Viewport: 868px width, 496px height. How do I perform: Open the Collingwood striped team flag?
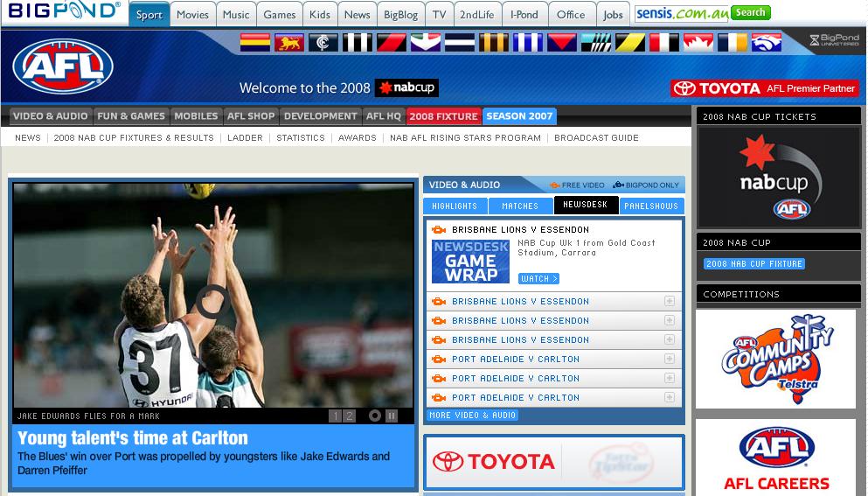[357, 43]
